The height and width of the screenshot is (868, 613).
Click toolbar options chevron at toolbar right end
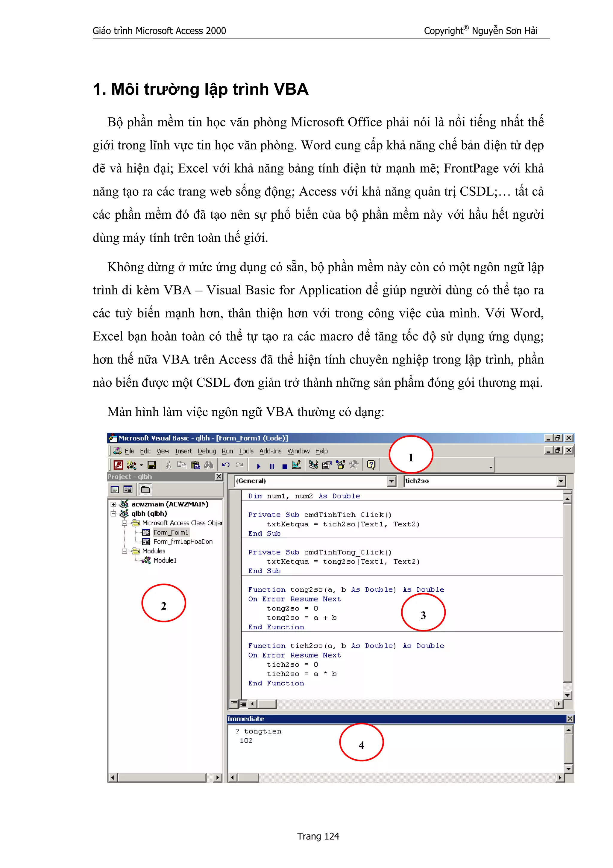click(x=491, y=467)
